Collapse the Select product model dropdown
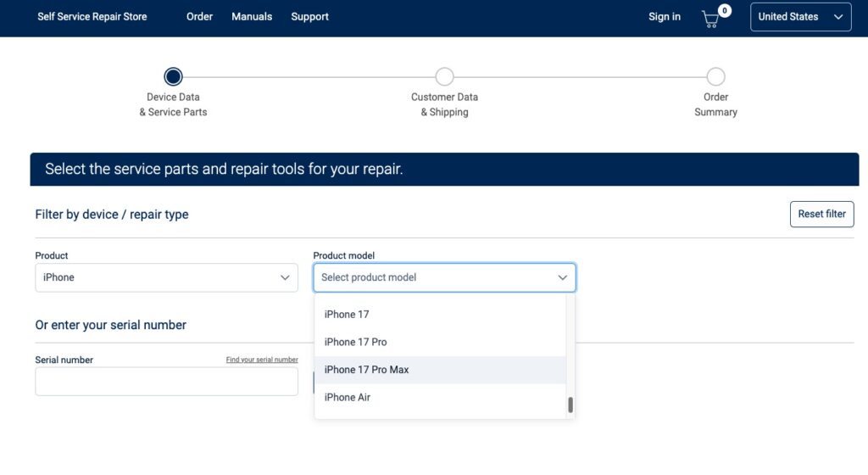868x475 pixels. click(444, 277)
